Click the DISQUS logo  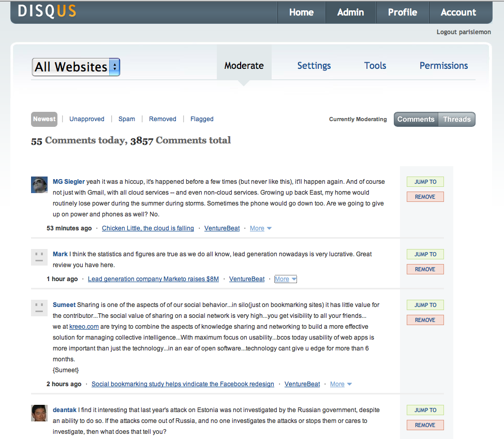click(x=47, y=11)
